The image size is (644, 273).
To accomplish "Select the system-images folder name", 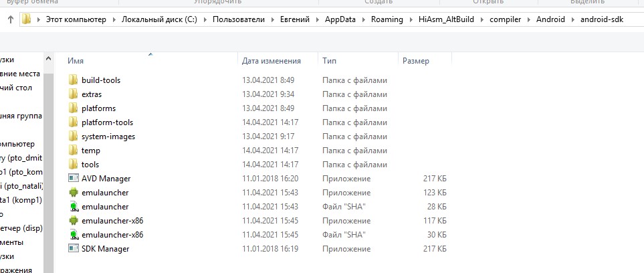I will [108, 136].
